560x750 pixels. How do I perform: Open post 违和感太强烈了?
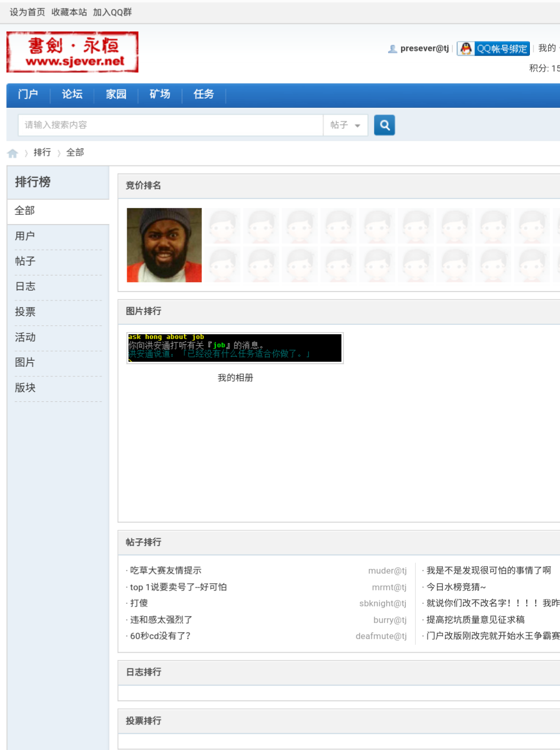coord(161,620)
